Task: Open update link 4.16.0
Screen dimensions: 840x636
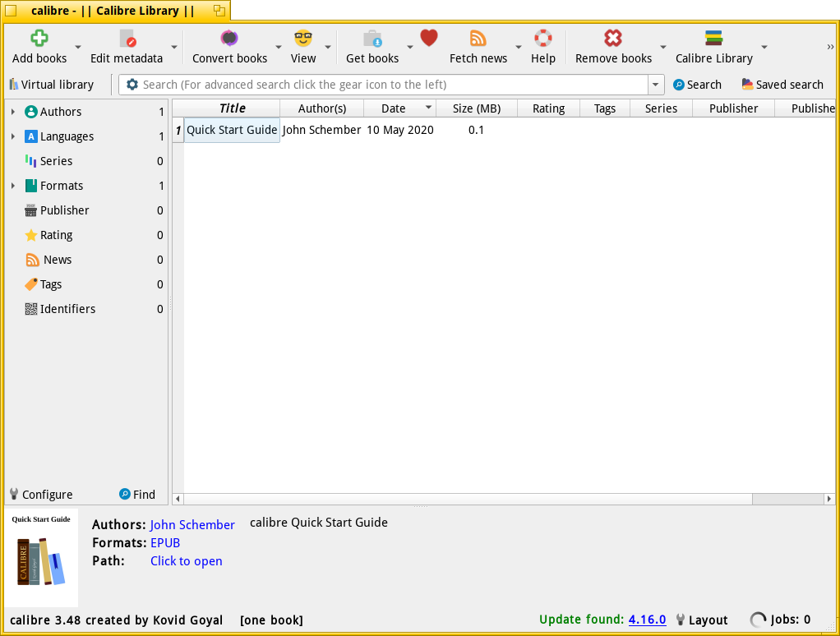Action: [x=647, y=620]
